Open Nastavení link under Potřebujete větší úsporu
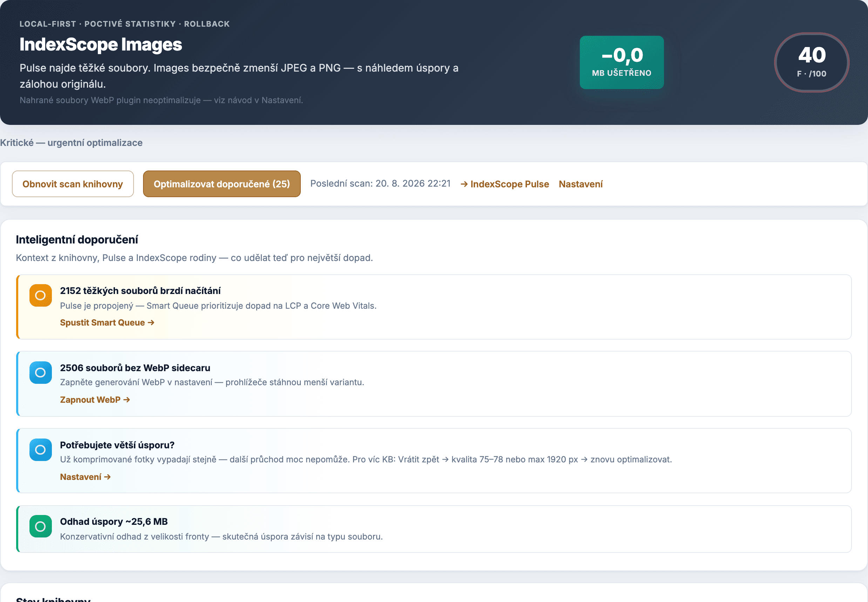 [85, 477]
